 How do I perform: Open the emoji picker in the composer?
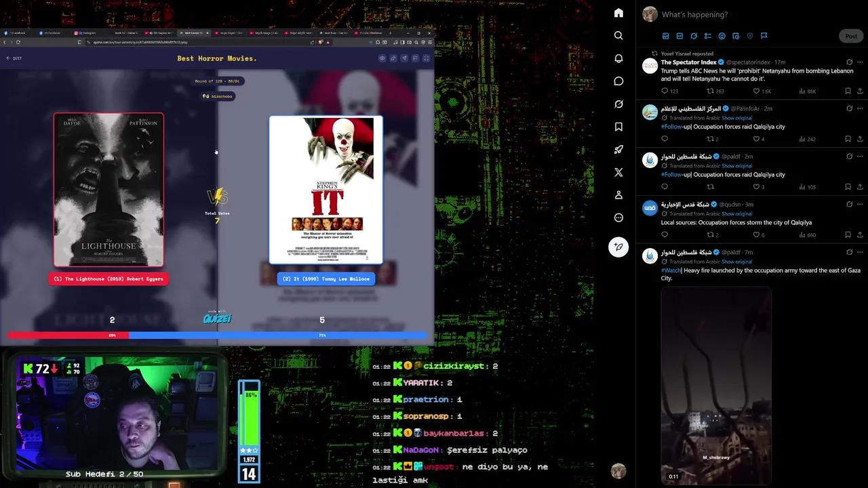[x=722, y=36]
